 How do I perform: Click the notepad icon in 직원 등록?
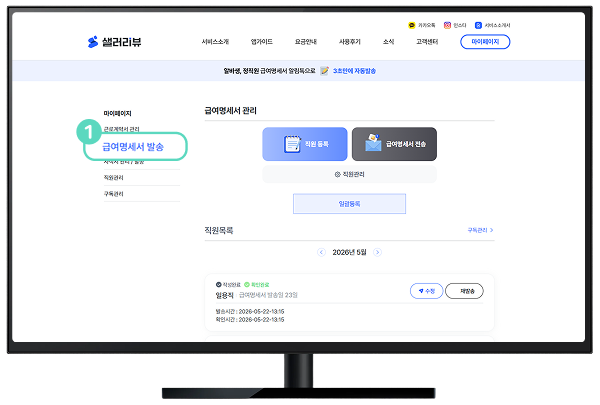coord(292,144)
